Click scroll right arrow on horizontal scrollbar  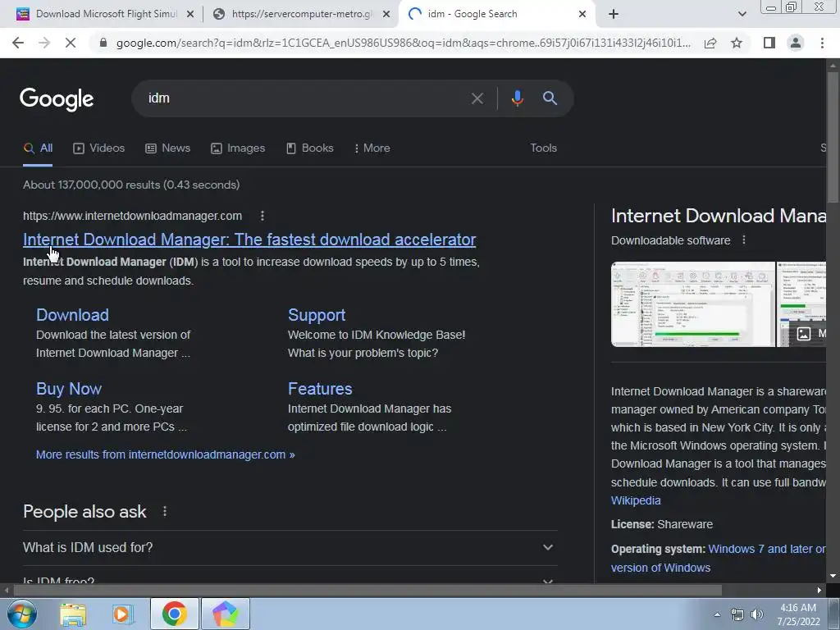click(819, 591)
